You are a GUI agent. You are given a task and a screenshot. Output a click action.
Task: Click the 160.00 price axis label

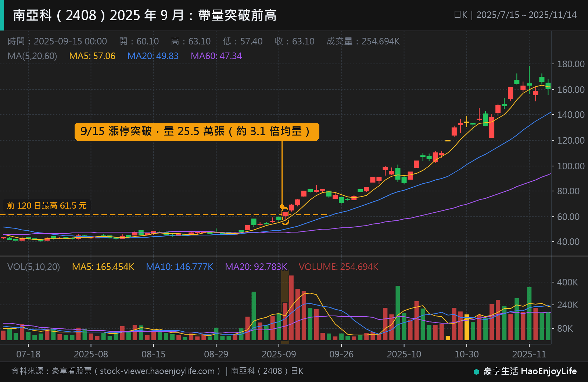click(571, 90)
